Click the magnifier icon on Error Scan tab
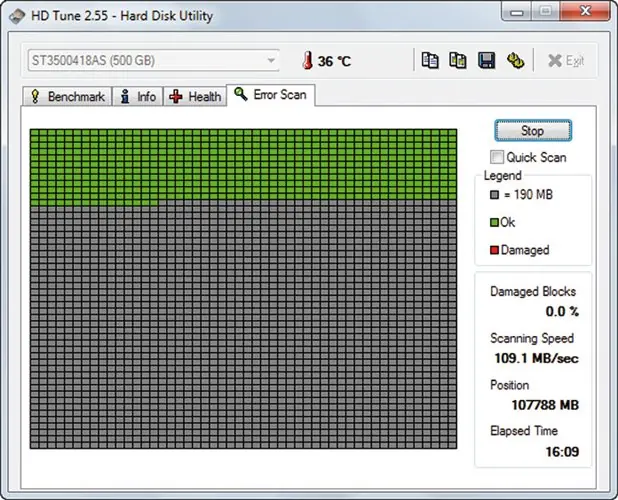The image size is (618, 500). point(240,94)
